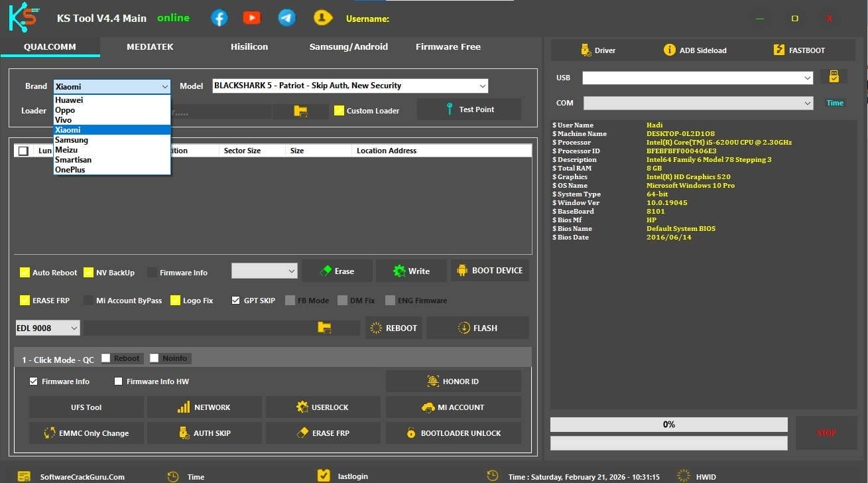
Task: Open the loader file folder icon
Action: (x=300, y=111)
